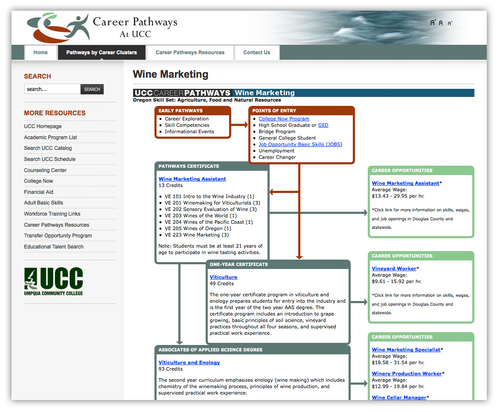
Task: Open Career Pathways Resources tab
Action: (190, 53)
